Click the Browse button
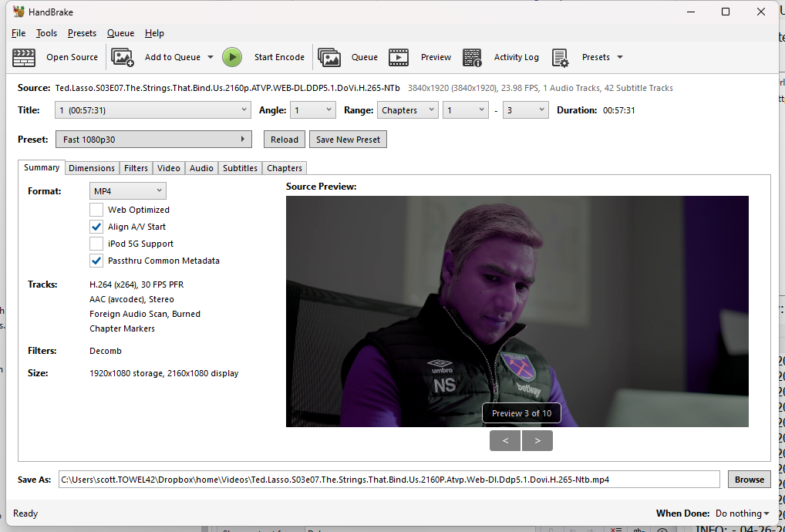This screenshot has height=532, width=785. tap(749, 480)
